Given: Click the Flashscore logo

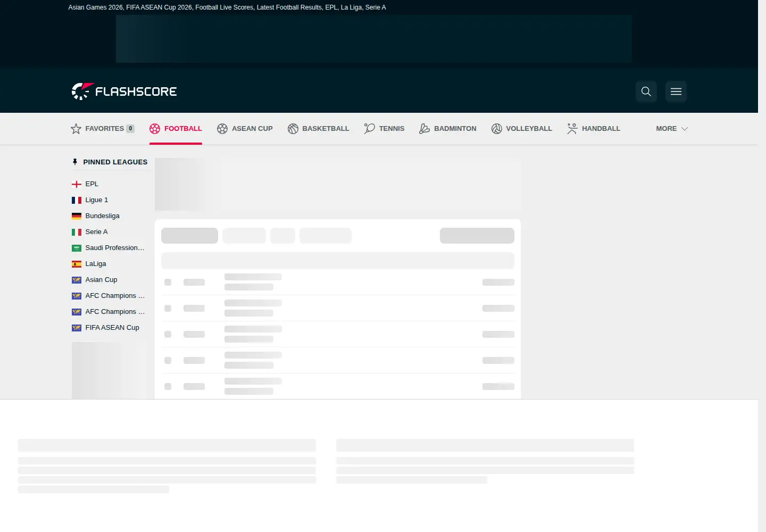Looking at the screenshot, I should [x=124, y=92].
